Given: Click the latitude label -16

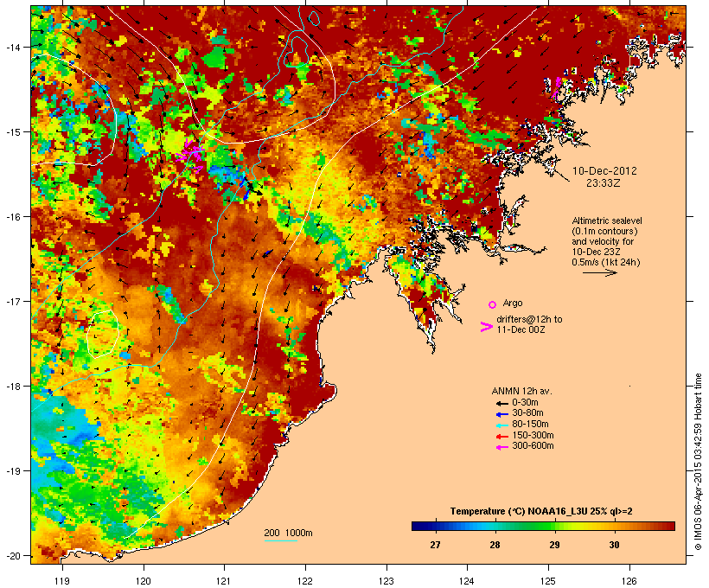Looking at the screenshot, I should click(x=13, y=217).
